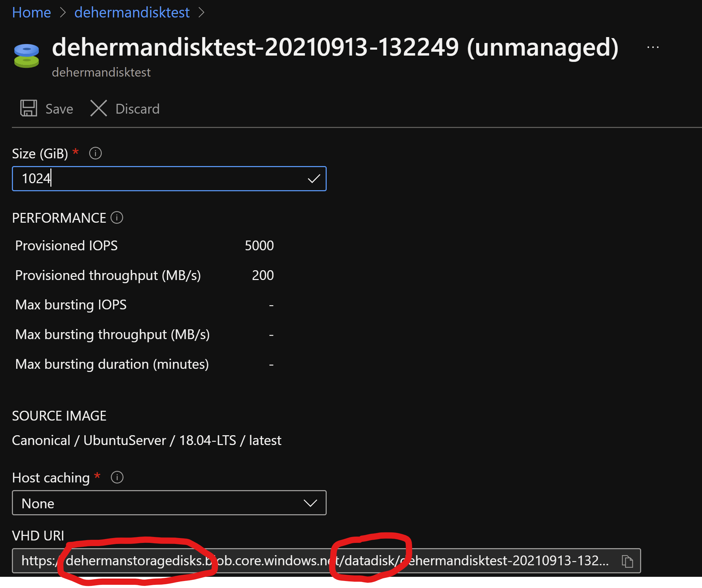
Task: Copy the VHD URI to clipboard
Action: (x=627, y=561)
